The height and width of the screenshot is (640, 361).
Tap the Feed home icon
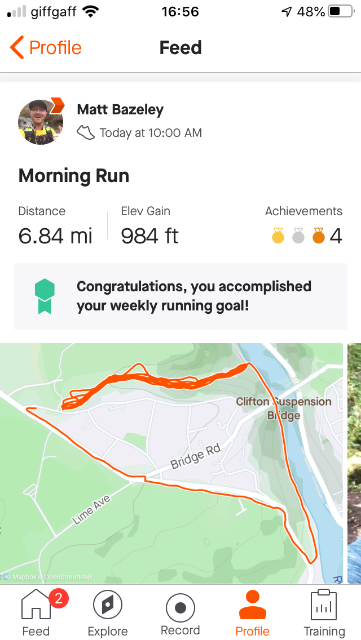[36, 604]
